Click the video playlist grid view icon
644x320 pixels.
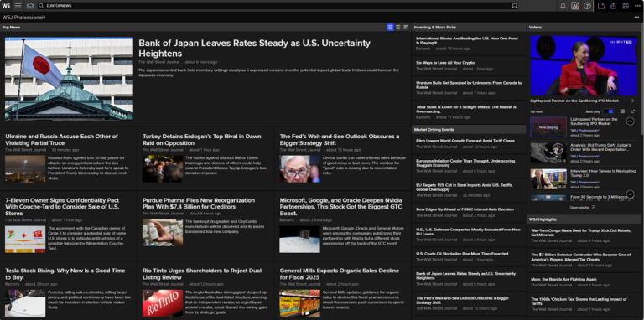tap(623, 111)
